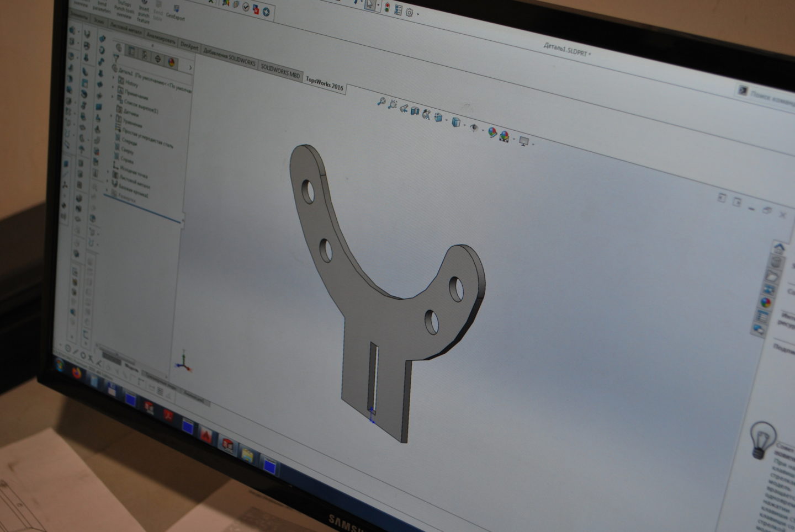This screenshot has width=795, height=532.
Task: Click the Windows Start button
Action: (60, 364)
